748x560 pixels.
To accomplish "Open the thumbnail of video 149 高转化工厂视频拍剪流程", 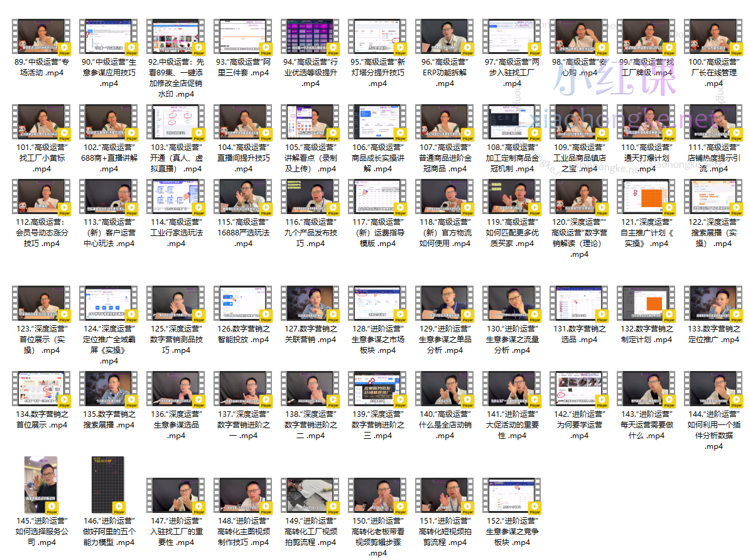I will click(310, 495).
